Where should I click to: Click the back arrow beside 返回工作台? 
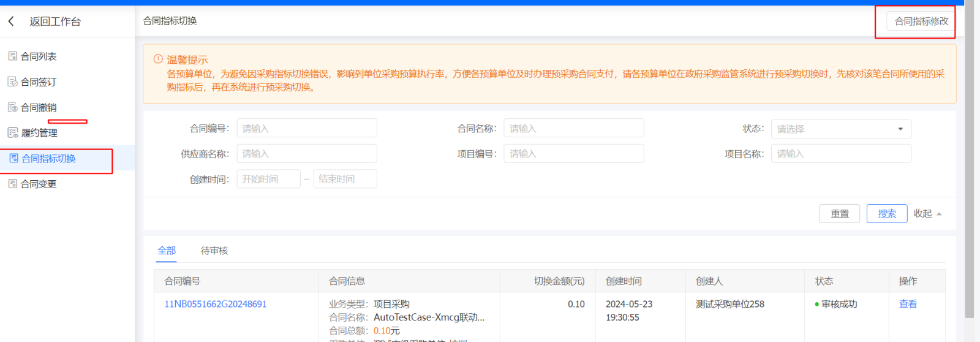point(11,21)
